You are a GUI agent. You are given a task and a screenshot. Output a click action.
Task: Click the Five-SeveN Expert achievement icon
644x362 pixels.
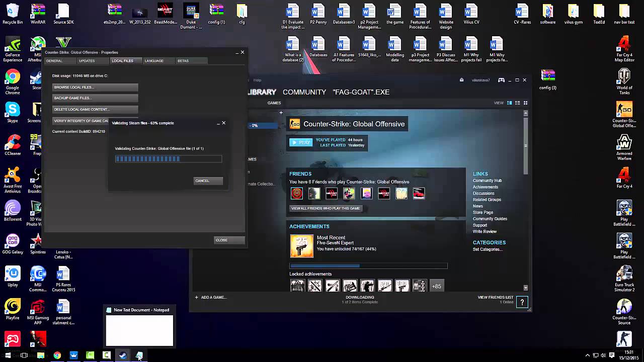[x=301, y=246]
